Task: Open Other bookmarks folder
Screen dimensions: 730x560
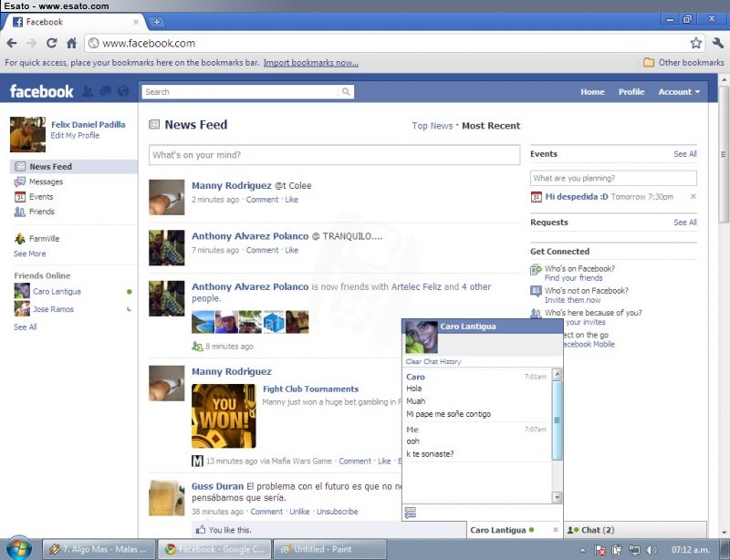Action: [683, 62]
